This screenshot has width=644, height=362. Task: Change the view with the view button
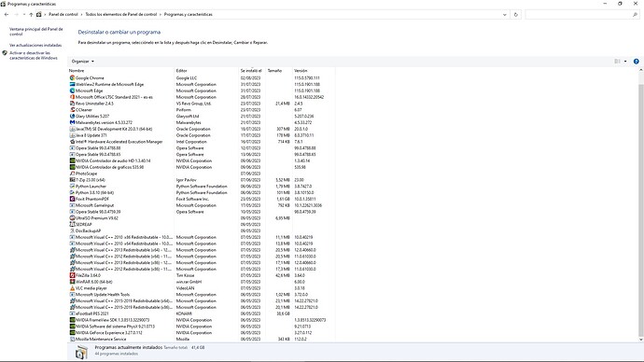(x=617, y=62)
